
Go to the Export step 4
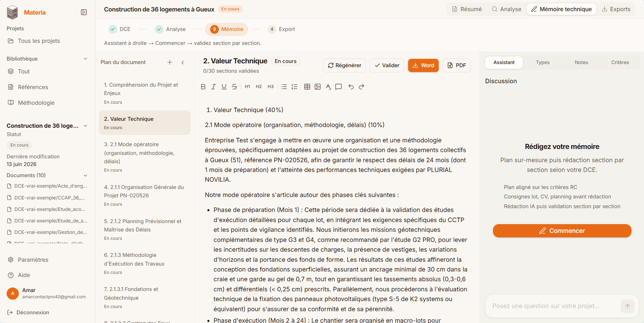[281, 29]
